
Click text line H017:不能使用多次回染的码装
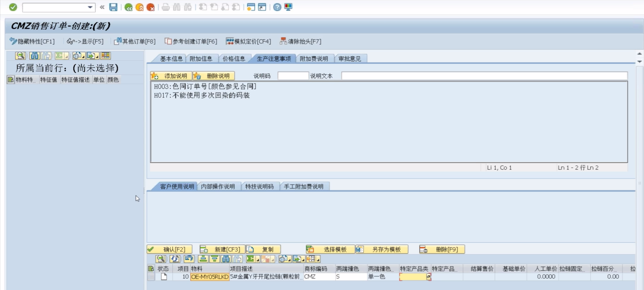click(x=202, y=95)
